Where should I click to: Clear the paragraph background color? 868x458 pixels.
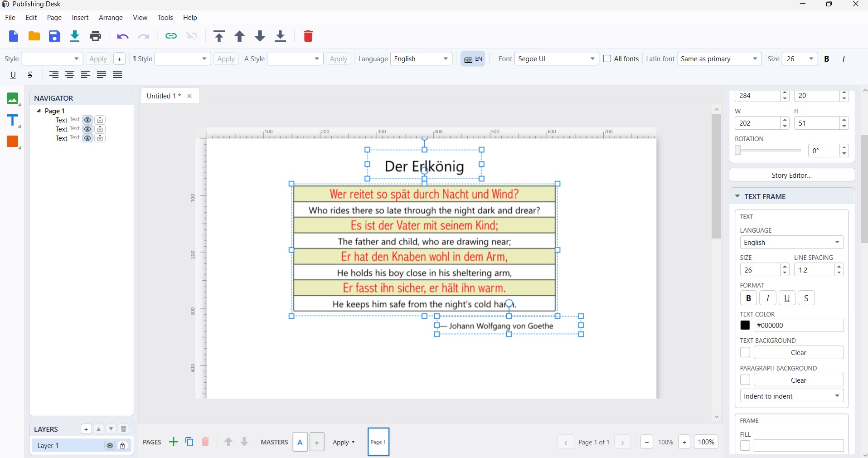click(799, 380)
